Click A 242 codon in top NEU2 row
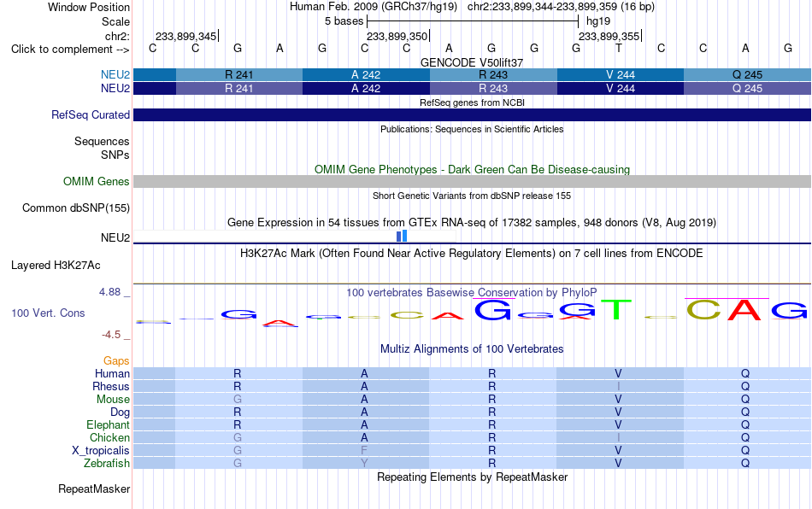Image resolution: width=812 pixels, height=509 pixels. pos(366,74)
